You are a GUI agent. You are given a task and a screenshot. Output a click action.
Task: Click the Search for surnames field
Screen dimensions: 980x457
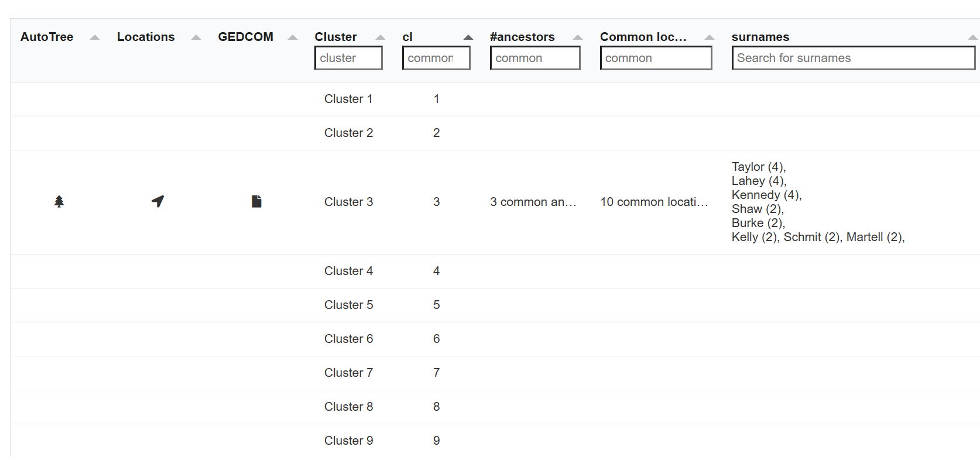tap(853, 58)
